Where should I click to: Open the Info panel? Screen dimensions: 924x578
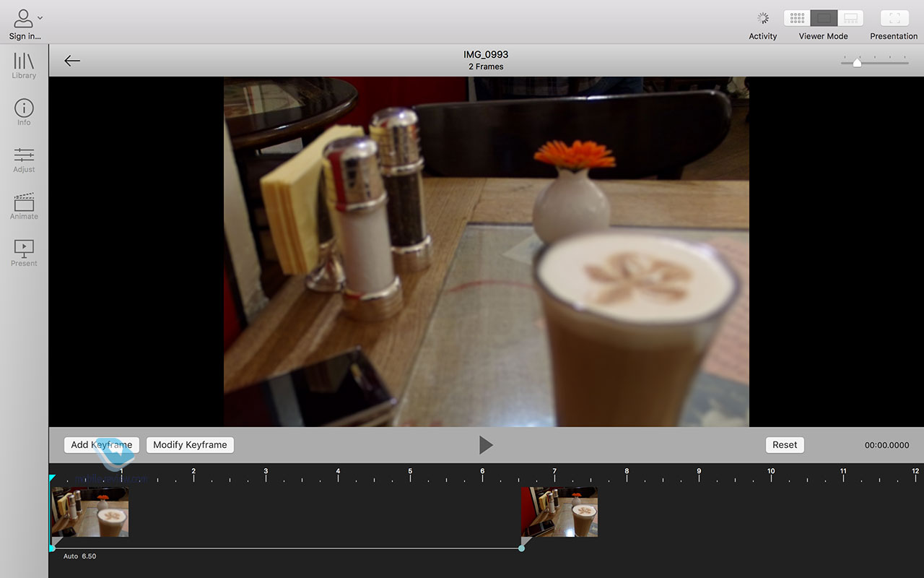(x=24, y=112)
